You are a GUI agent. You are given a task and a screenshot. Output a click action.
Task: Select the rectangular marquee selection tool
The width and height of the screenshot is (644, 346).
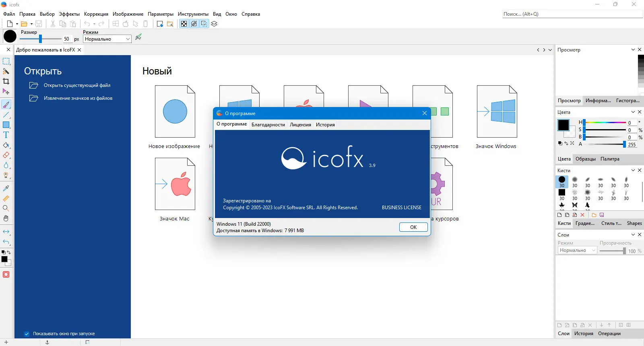click(6, 62)
